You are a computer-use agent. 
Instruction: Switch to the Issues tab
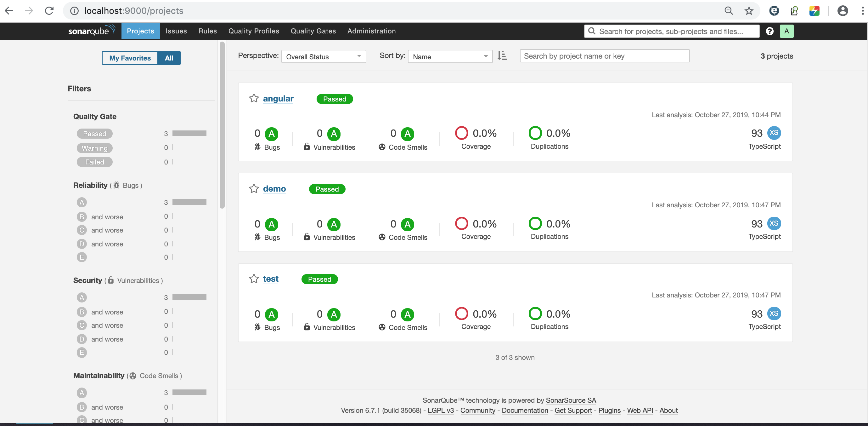pyautogui.click(x=176, y=31)
